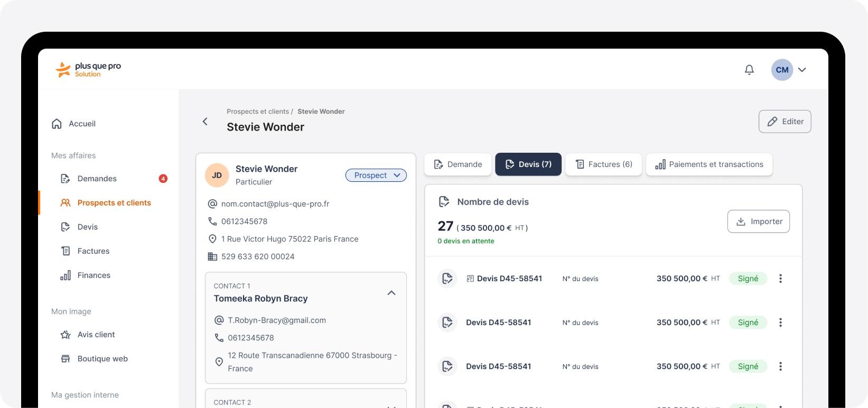Click the quote icon on third Devis row
The width and height of the screenshot is (868, 408).
[447, 366]
